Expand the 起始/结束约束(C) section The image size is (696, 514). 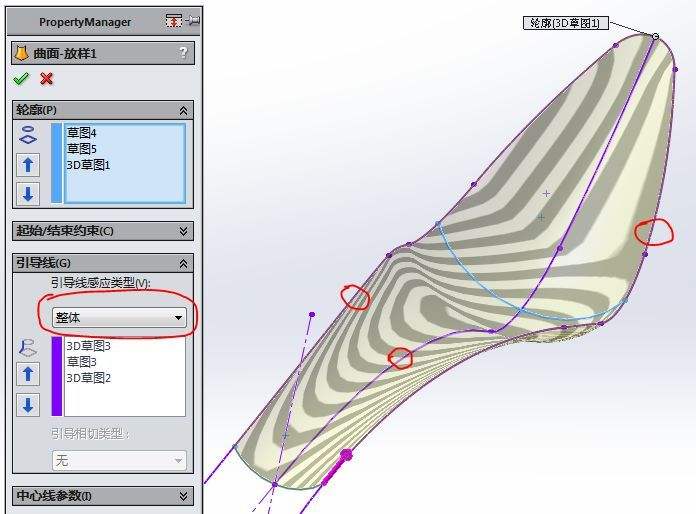click(x=183, y=231)
